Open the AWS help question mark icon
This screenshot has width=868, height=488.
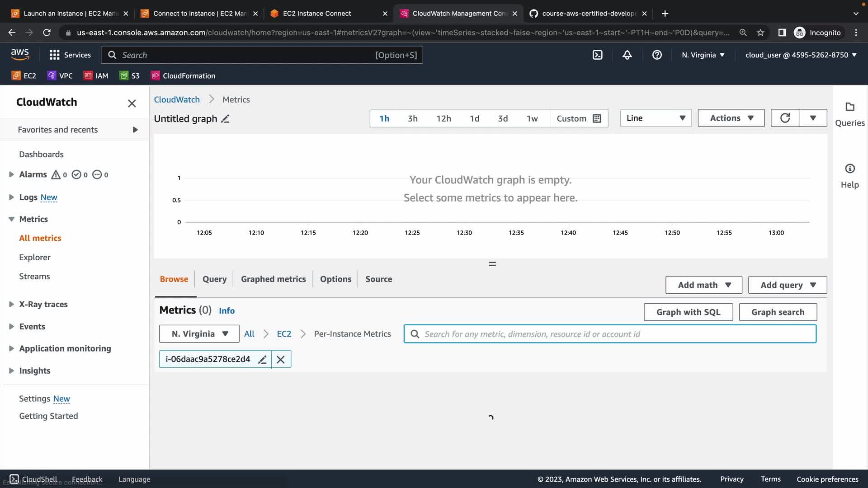657,55
